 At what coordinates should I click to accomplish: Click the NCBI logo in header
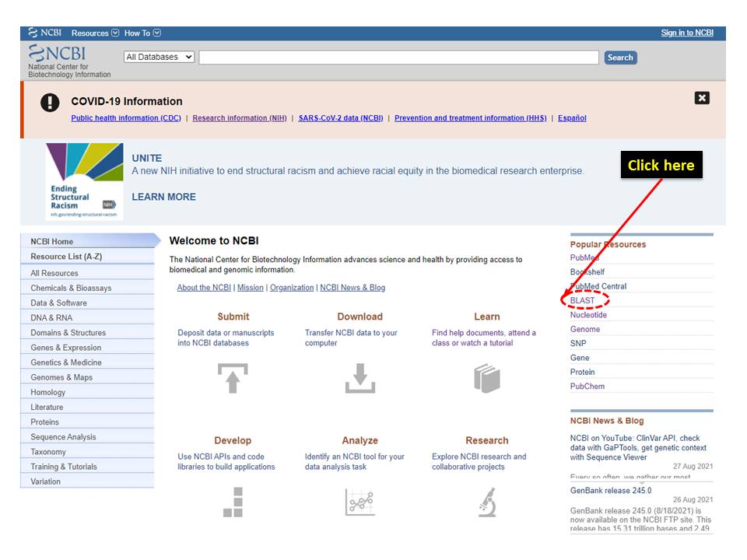pyautogui.click(x=58, y=54)
